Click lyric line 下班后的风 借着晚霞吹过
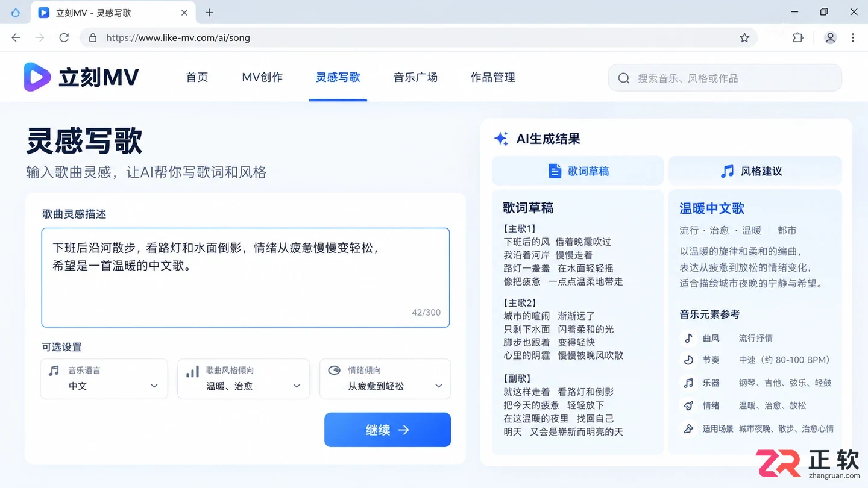The width and height of the screenshot is (868, 488). (x=558, y=242)
